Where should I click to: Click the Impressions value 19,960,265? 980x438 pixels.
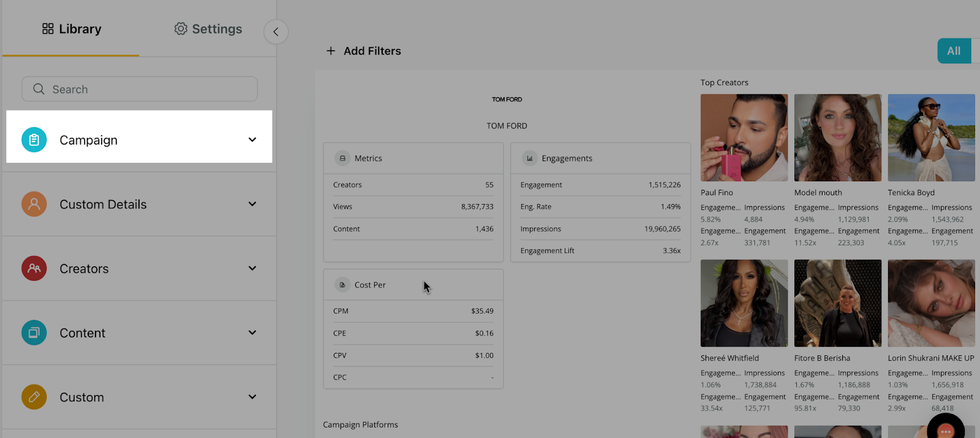coord(662,228)
